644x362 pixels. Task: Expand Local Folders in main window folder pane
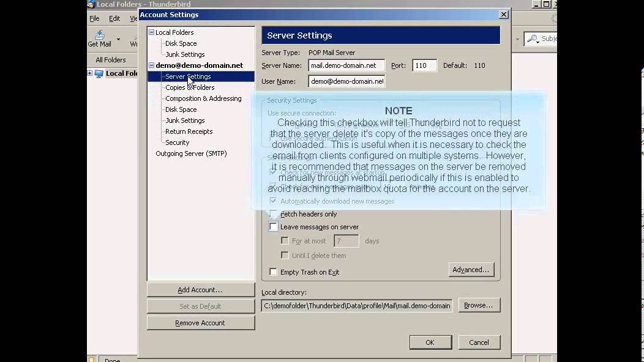(x=89, y=73)
